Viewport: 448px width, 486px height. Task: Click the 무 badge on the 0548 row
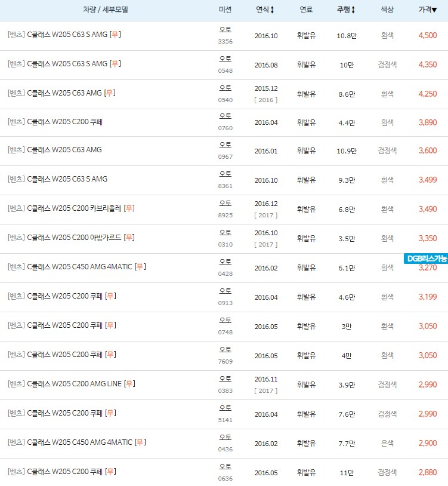coord(115,63)
